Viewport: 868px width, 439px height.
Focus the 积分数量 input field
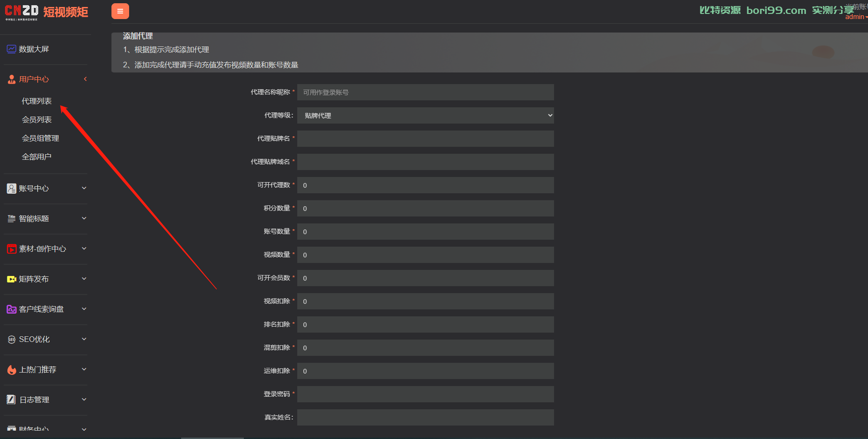[x=425, y=209]
